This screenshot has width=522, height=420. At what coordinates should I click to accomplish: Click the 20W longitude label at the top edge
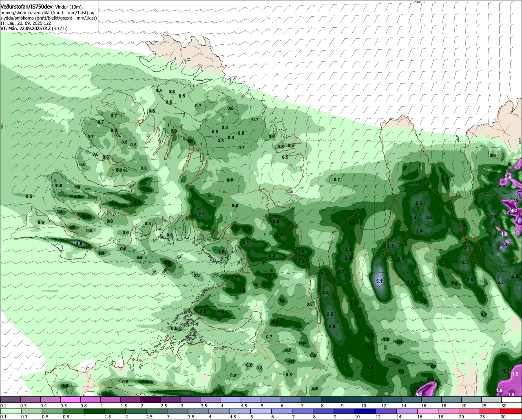417,2
